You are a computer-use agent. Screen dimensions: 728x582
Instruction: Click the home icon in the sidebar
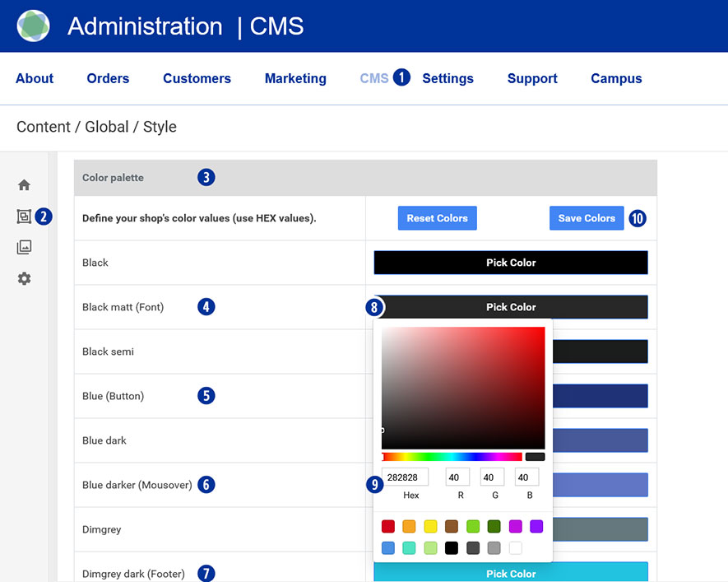(24, 185)
